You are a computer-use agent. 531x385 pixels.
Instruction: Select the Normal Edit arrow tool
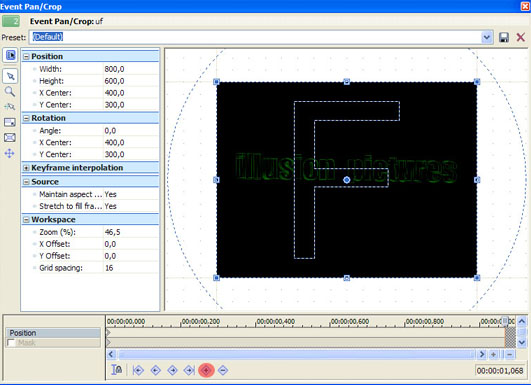point(10,76)
